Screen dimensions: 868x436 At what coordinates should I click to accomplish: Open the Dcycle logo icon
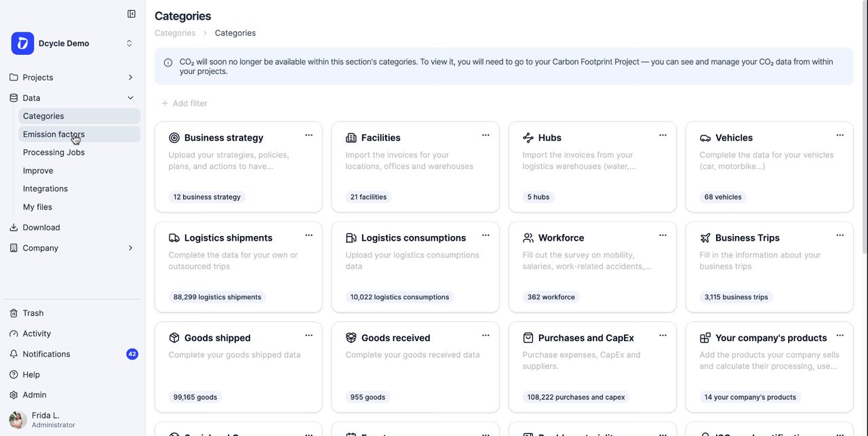pos(22,43)
